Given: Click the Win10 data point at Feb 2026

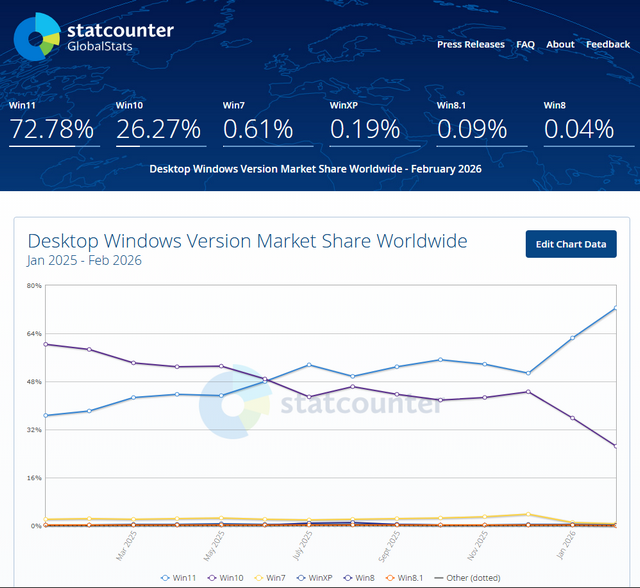Looking at the screenshot, I should 616,446.
